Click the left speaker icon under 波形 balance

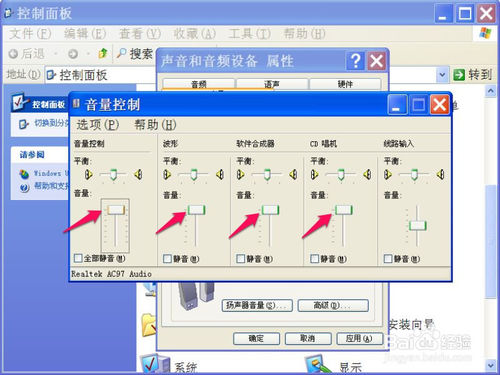[x=167, y=174]
